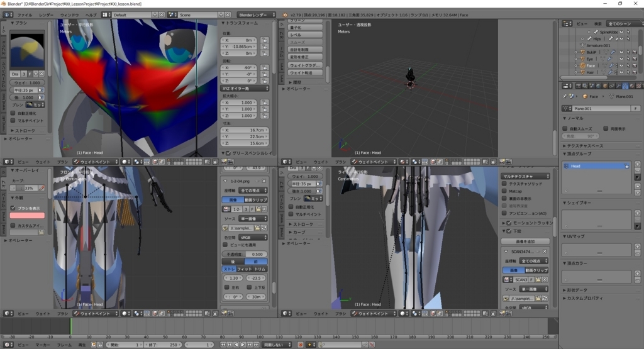The image size is (644, 349).
Task: Open the ヘルプ menu
Action: click(91, 15)
